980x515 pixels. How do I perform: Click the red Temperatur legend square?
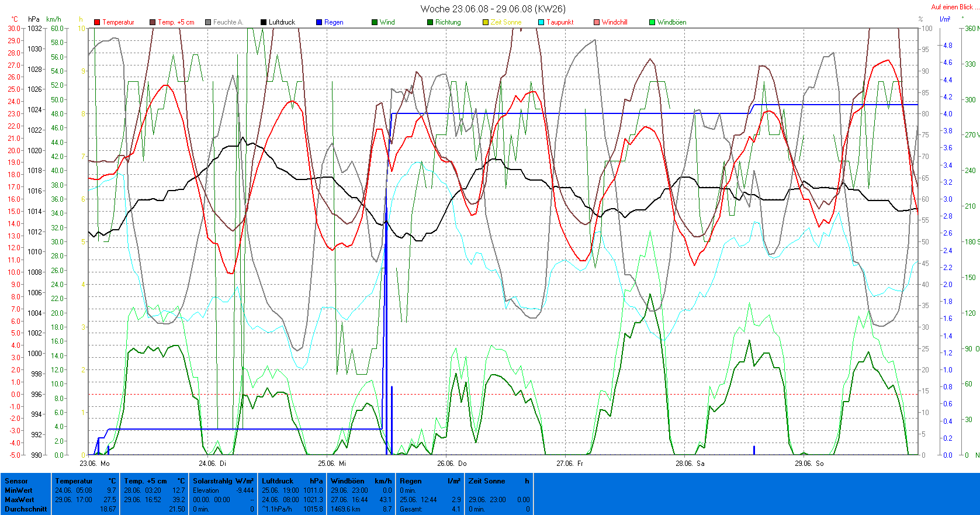point(97,22)
